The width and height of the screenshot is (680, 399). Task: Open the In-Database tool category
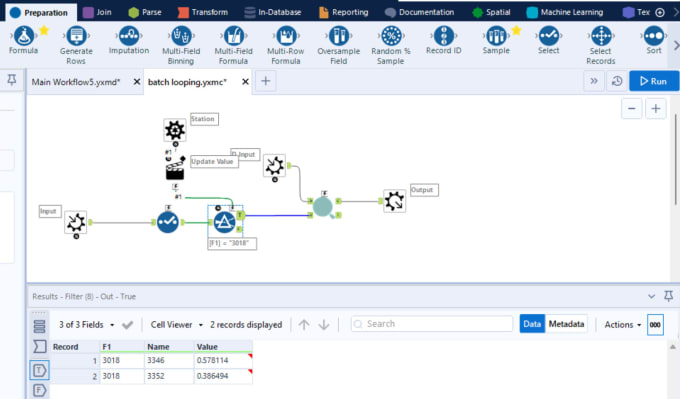[x=272, y=12]
